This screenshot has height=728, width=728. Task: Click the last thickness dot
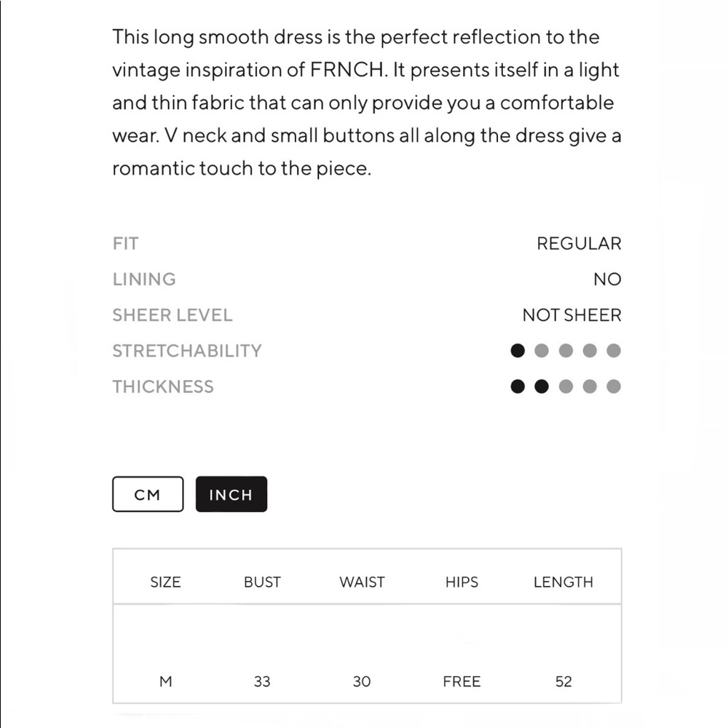click(x=613, y=387)
